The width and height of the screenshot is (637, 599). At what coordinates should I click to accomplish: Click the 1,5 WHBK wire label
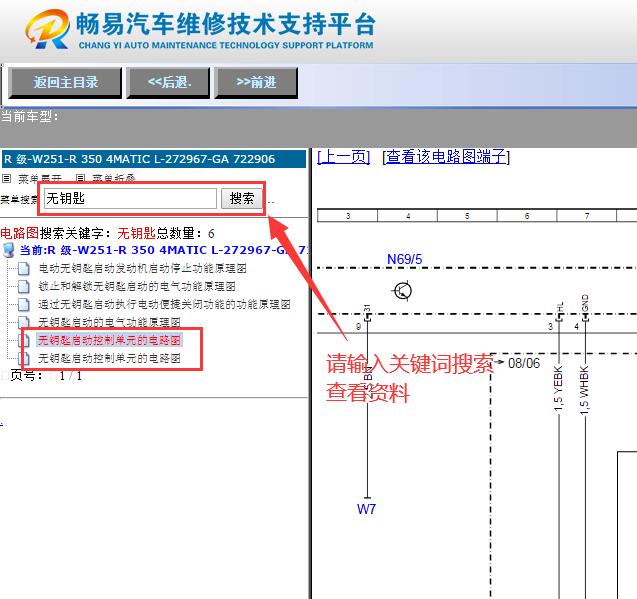[x=584, y=391]
